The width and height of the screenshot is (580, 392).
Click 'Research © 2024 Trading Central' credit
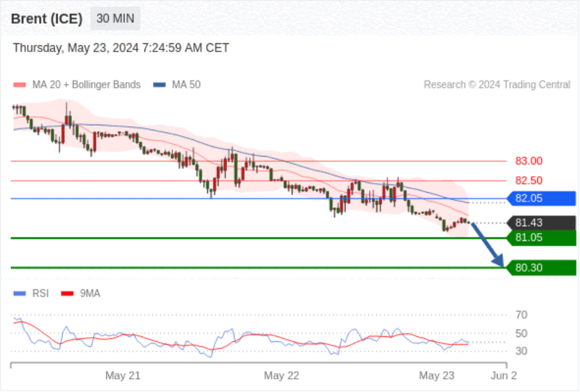tap(497, 85)
